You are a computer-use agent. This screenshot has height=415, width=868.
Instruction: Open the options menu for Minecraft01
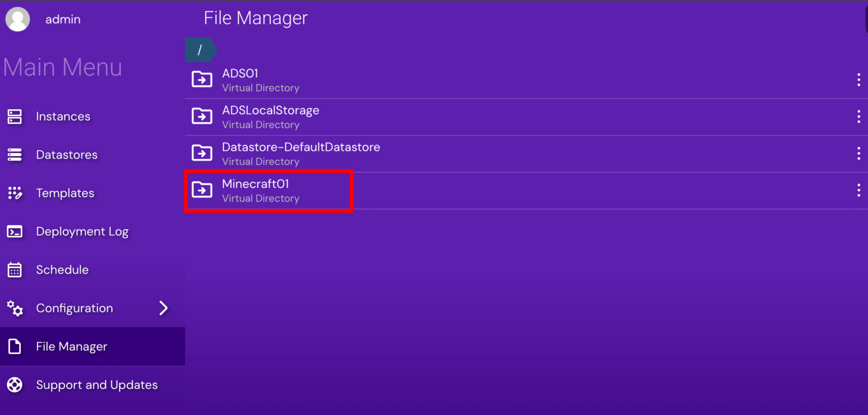[858, 190]
